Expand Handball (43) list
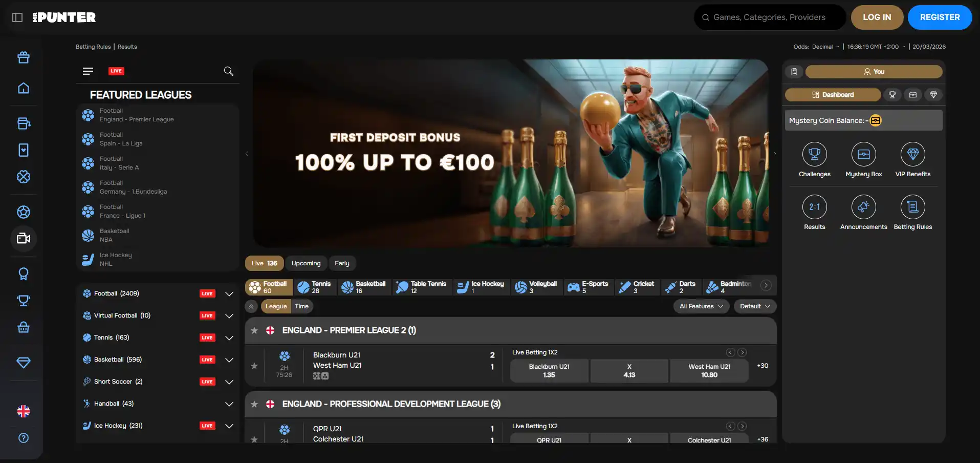The image size is (980, 463). coord(229,404)
